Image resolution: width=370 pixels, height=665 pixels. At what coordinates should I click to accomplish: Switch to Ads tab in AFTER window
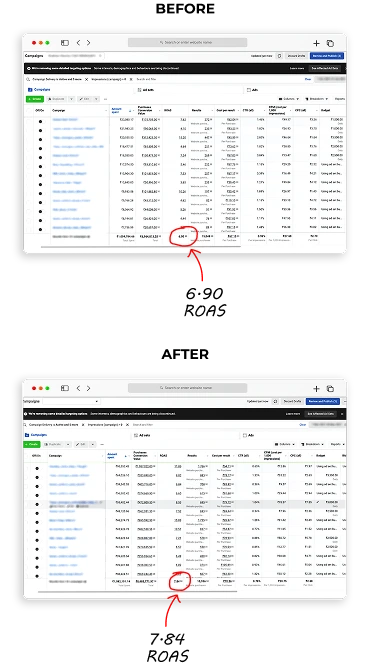[x=249, y=435]
